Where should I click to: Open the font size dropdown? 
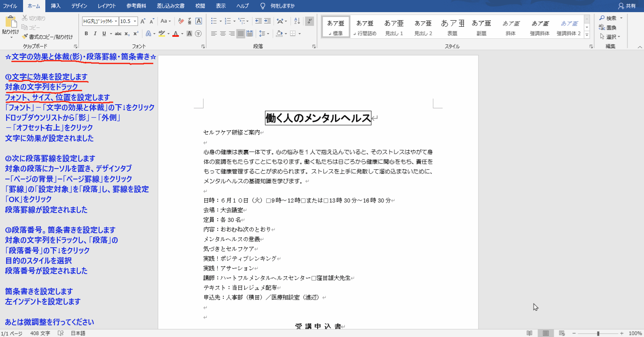pos(135,21)
